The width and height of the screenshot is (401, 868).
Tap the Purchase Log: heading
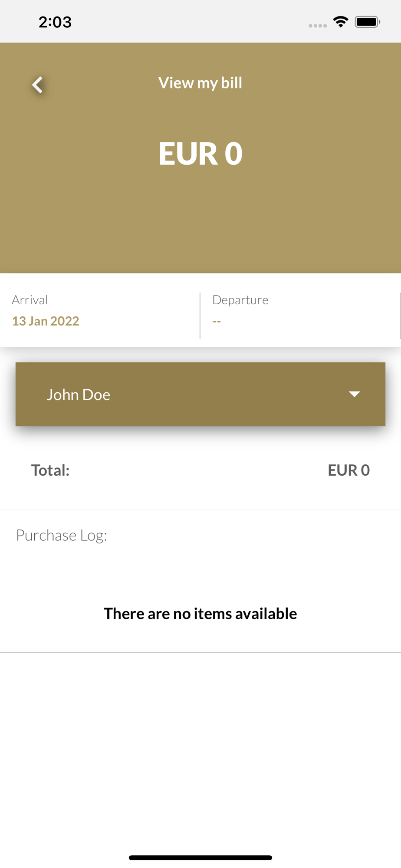pyautogui.click(x=62, y=536)
